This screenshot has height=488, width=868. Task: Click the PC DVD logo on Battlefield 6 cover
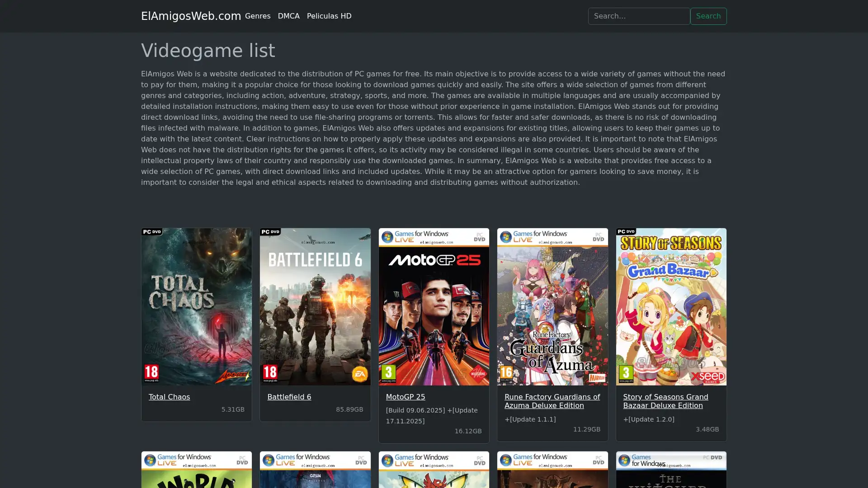tap(270, 231)
